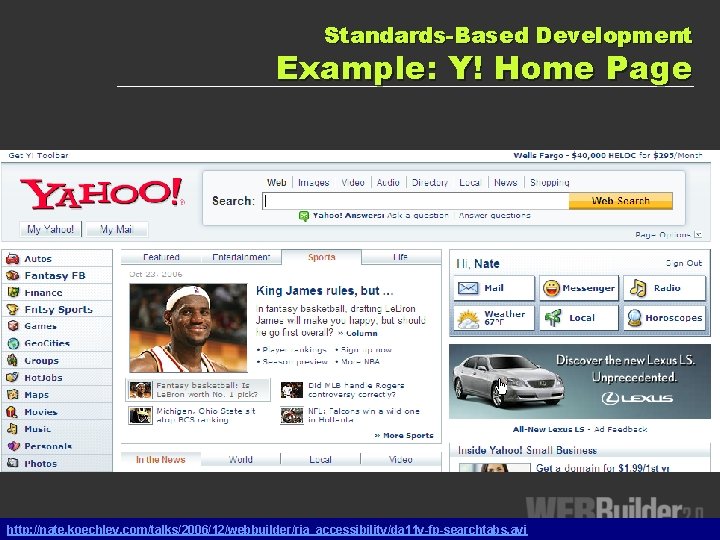Open the Horoscopes crystal ball icon

[635, 318]
